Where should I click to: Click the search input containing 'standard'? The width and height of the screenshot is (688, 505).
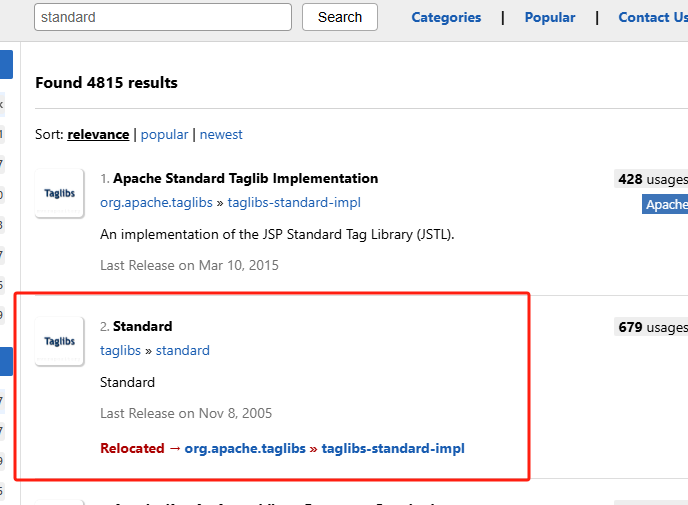(163, 17)
